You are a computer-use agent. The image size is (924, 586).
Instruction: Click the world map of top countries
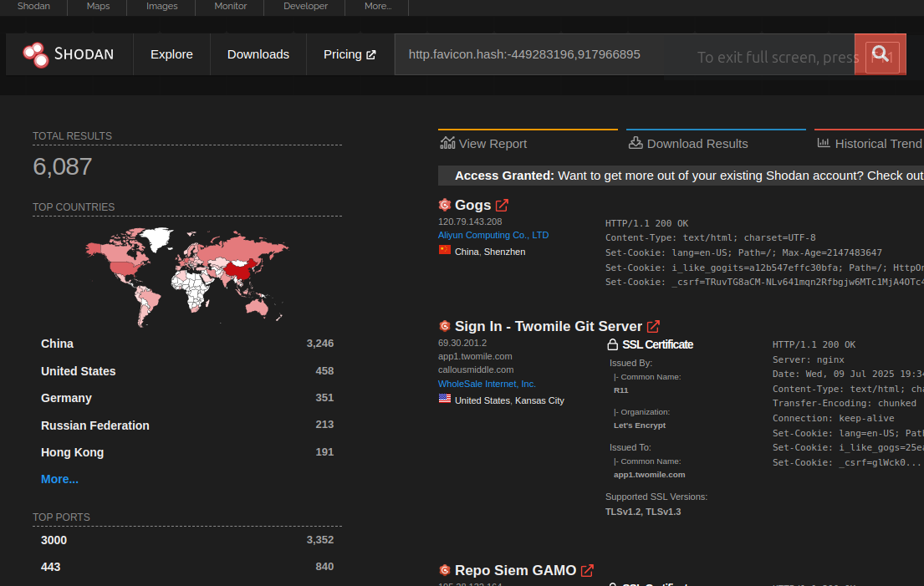click(x=186, y=277)
